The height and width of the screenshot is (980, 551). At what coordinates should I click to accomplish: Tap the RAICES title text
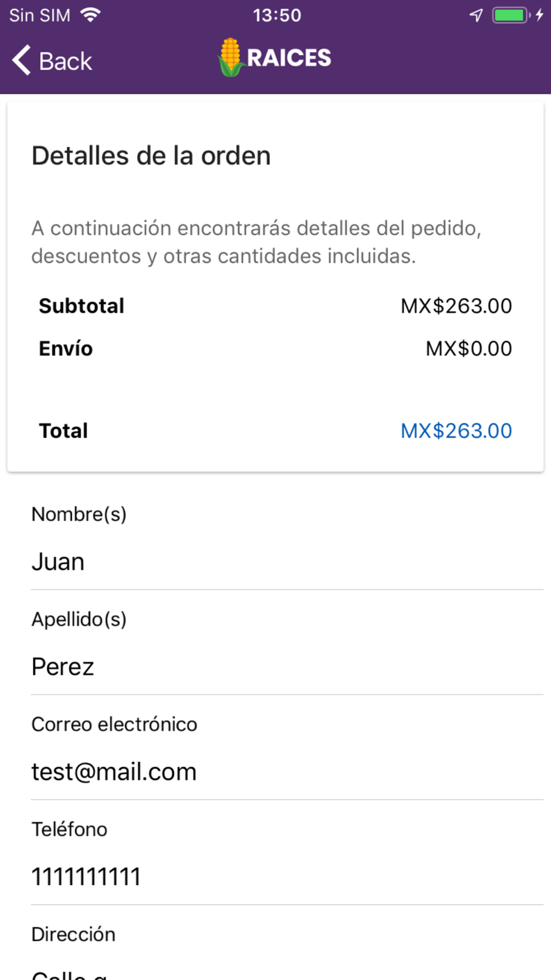pyautogui.click(x=289, y=58)
